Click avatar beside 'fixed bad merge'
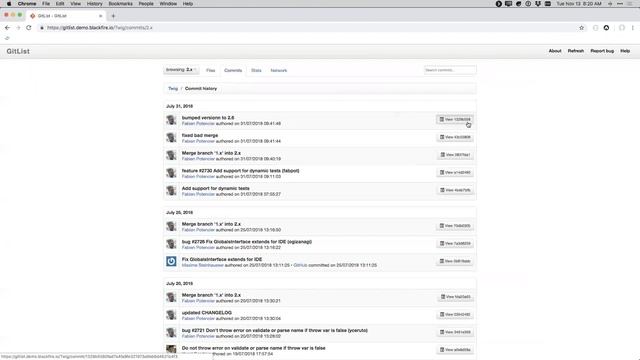 click(171, 138)
